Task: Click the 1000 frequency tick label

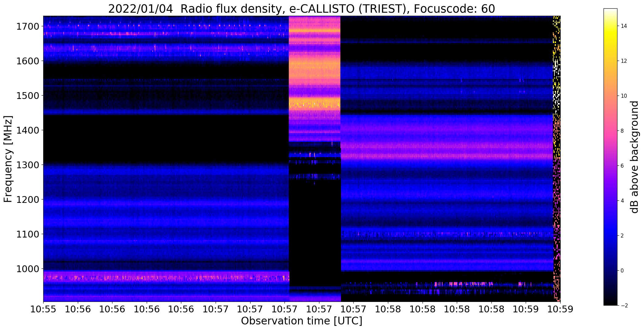Action: point(28,269)
